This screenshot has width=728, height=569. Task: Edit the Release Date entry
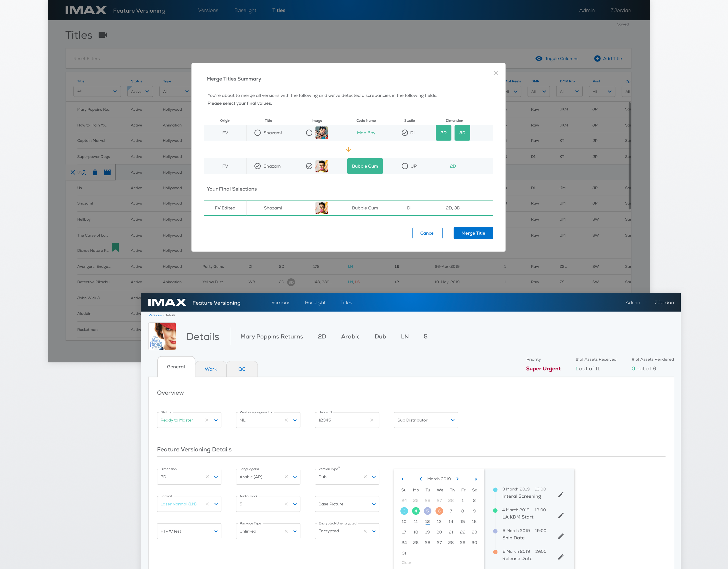coord(561,557)
